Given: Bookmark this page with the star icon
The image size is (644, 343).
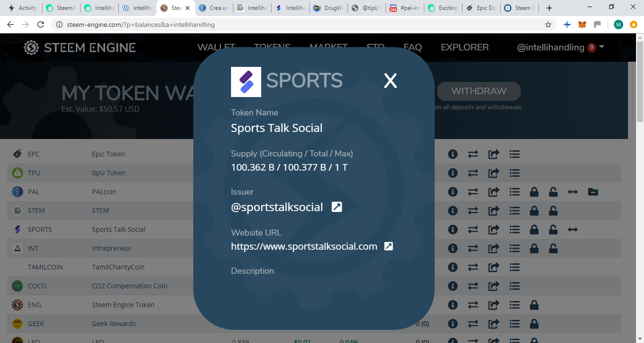Looking at the screenshot, I should tap(548, 24).
